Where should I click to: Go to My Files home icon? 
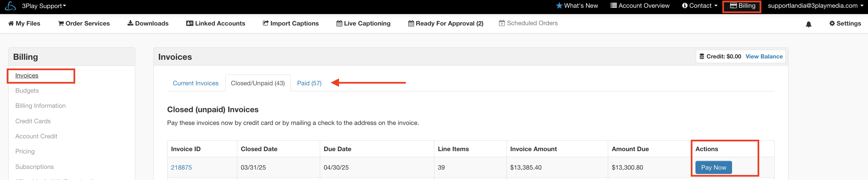point(24,23)
